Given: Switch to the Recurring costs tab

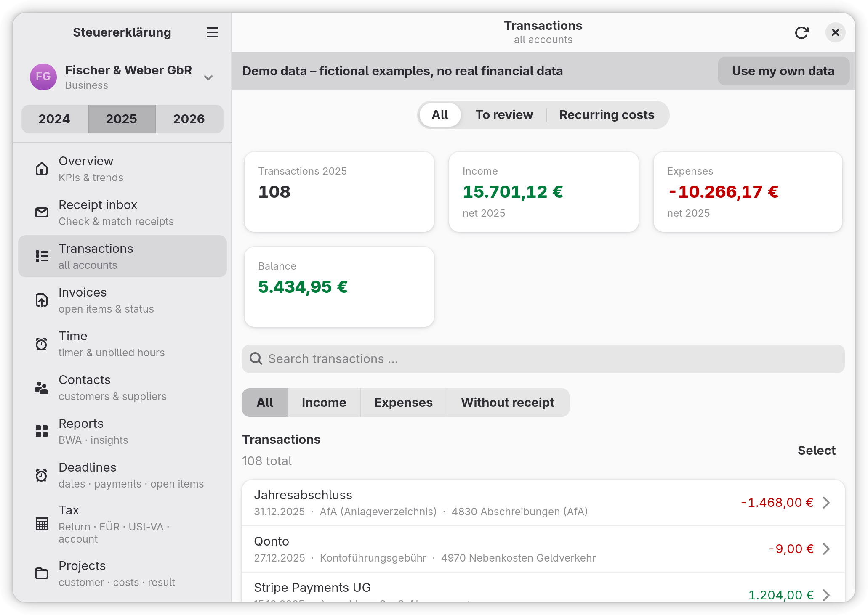Looking at the screenshot, I should point(607,115).
